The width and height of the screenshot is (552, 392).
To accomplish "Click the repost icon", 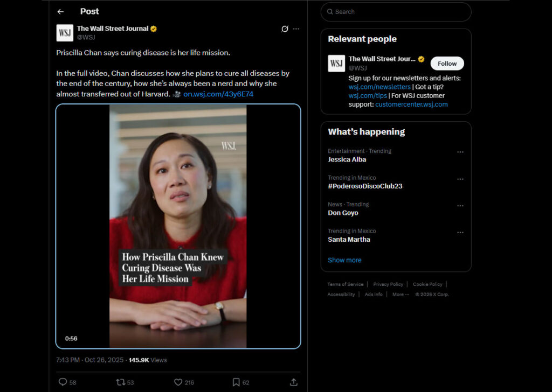I will click(x=121, y=382).
